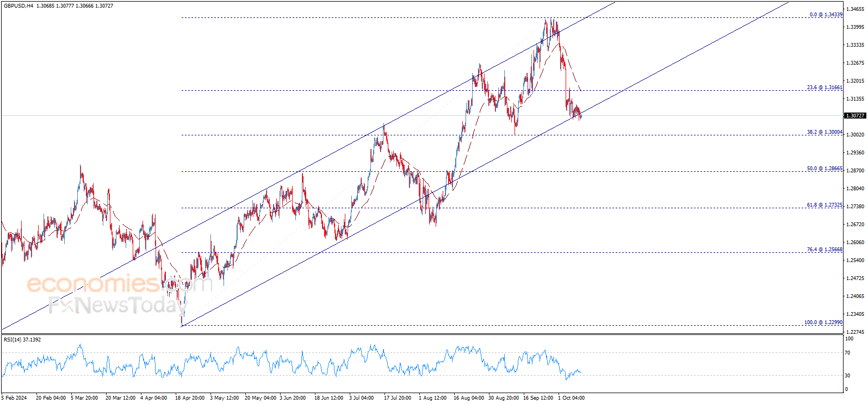Click RSI scale value 30
868x404 pixels.
[x=847, y=376]
